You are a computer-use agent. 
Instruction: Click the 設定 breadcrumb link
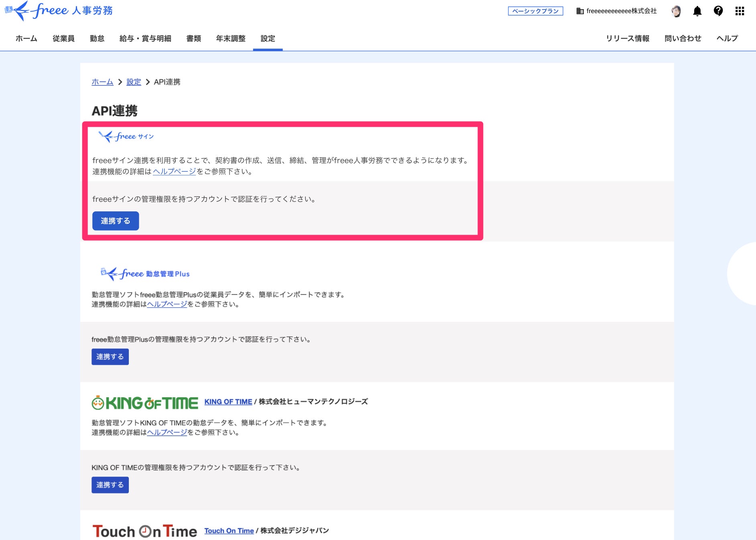pyautogui.click(x=134, y=82)
